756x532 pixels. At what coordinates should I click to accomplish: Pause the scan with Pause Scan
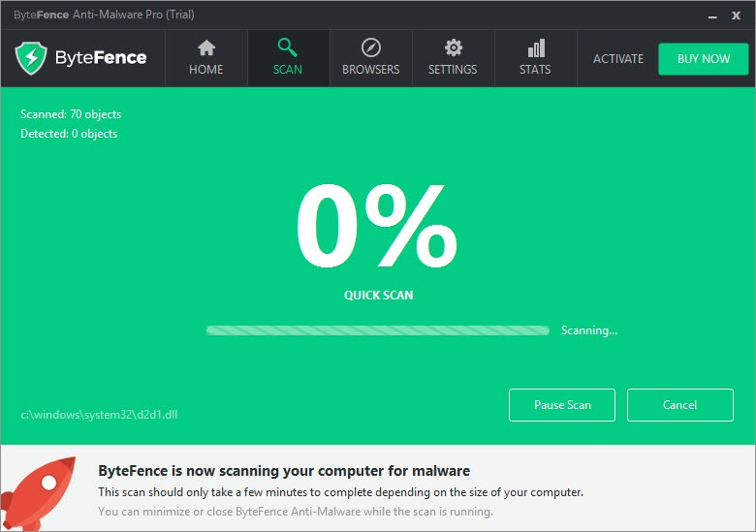[562, 405]
